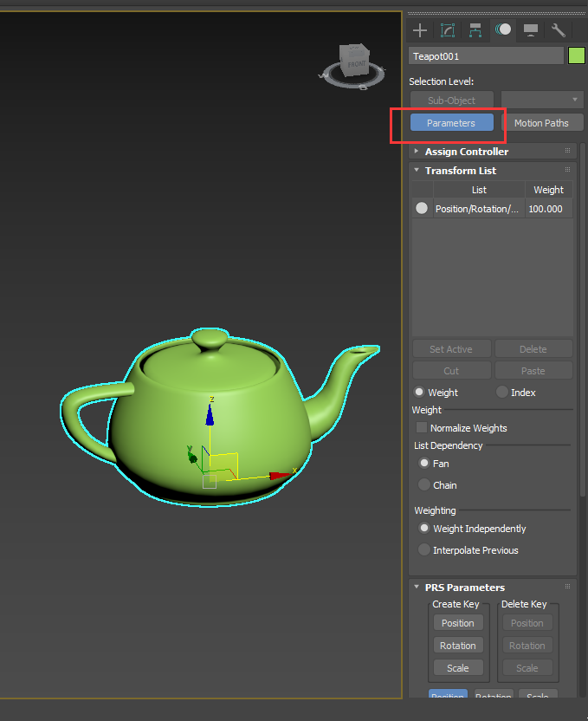Select Interpolate Previous weighting option
Viewport: 588px width, 721px height.
tap(424, 550)
